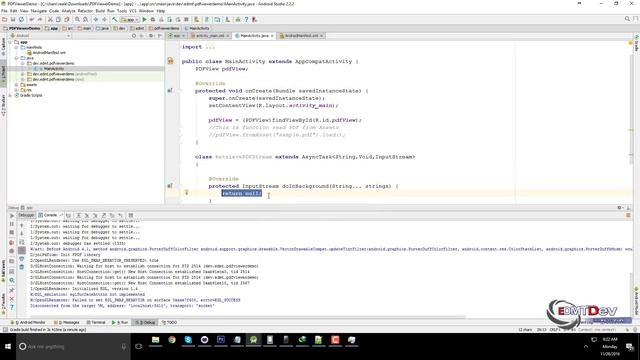Click 'Ask me anything' Cortana search box
This screenshot has width=640, height=360.
point(73,347)
